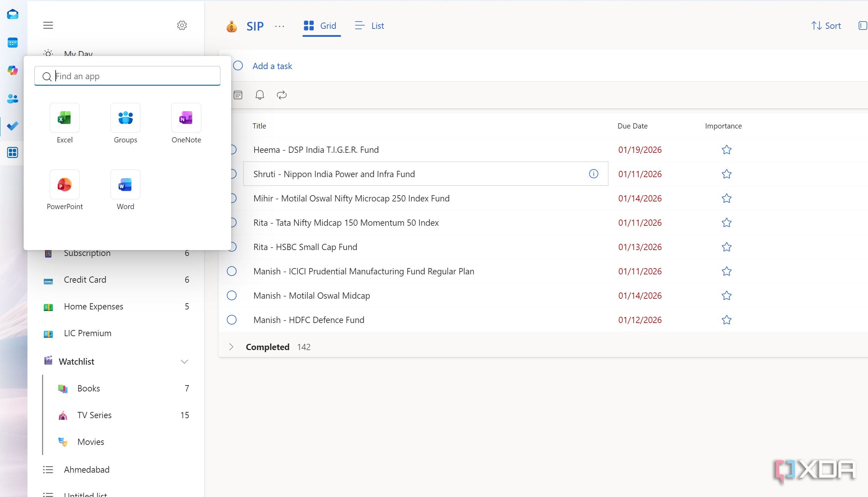Star Shruti Nippon India task
The image size is (868, 497).
click(x=727, y=174)
